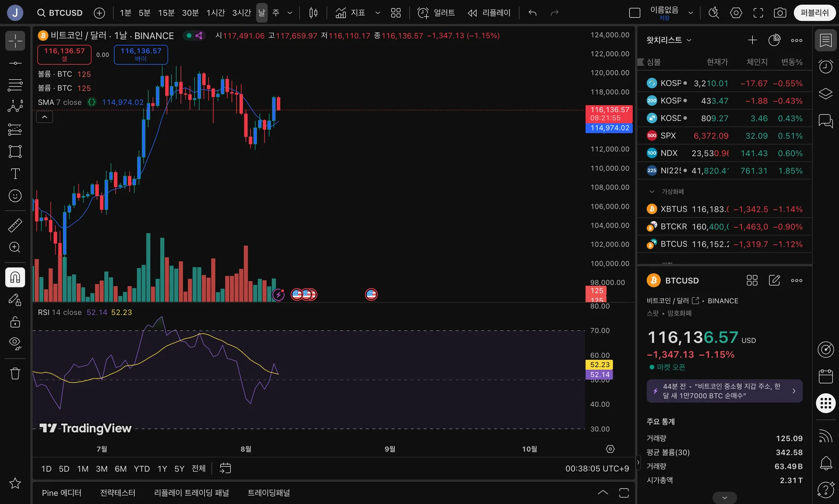This screenshot has height=504, width=839.
Task: Toggle stay in drawing mode
Action: pos(15,300)
